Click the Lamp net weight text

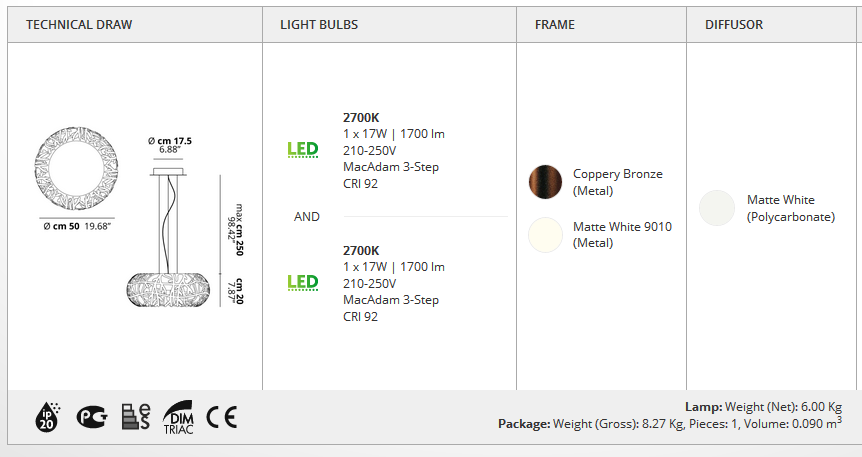[763, 407]
